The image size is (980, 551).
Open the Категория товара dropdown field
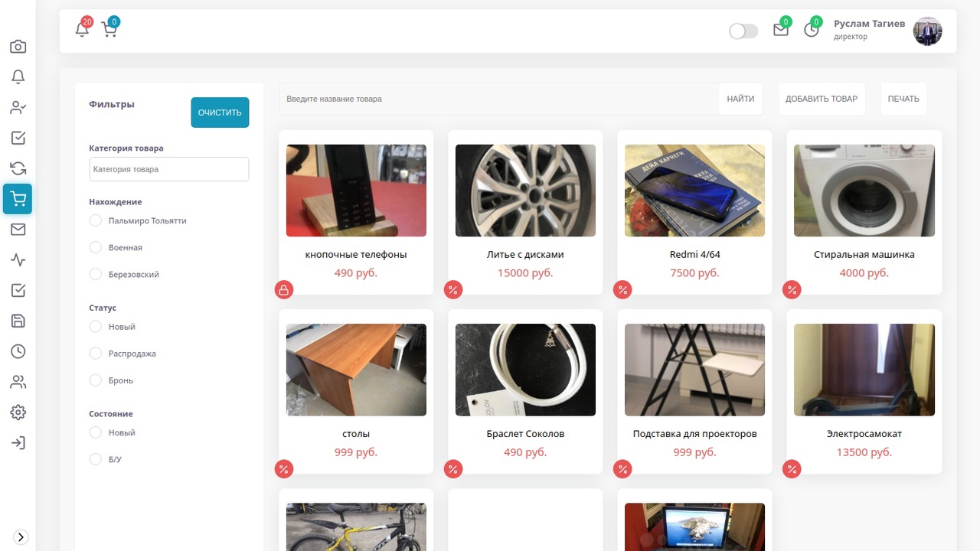[169, 169]
